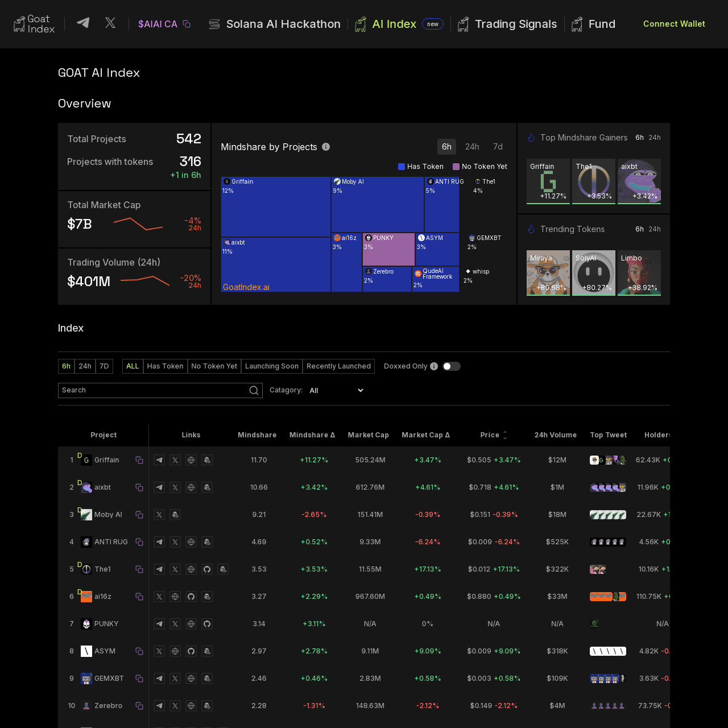
Task: Toggle the Doxxed Only switch
Action: click(452, 366)
